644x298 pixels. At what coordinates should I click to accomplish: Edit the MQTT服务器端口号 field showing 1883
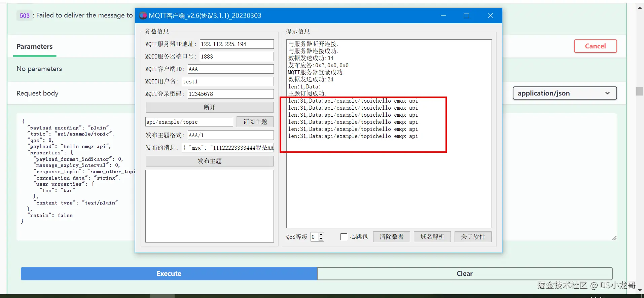237,57
